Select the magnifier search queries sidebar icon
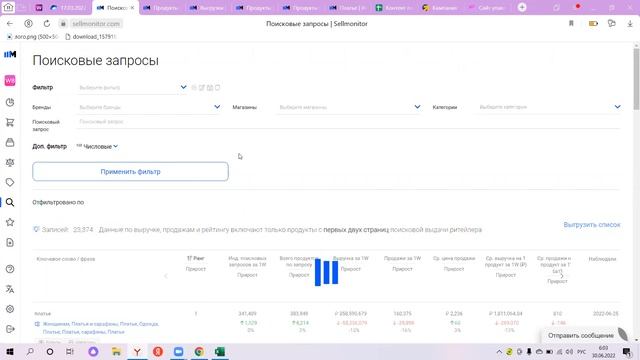 pyautogui.click(x=10, y=202)
